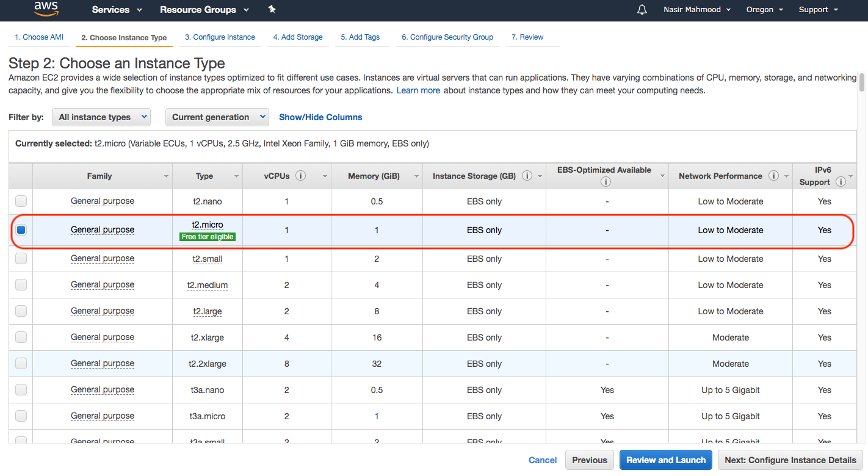Click memory value 32 in t2.2xlarge row
This screenshot has height=476, width=868.
pyautogui.click(x=377, y=364)
